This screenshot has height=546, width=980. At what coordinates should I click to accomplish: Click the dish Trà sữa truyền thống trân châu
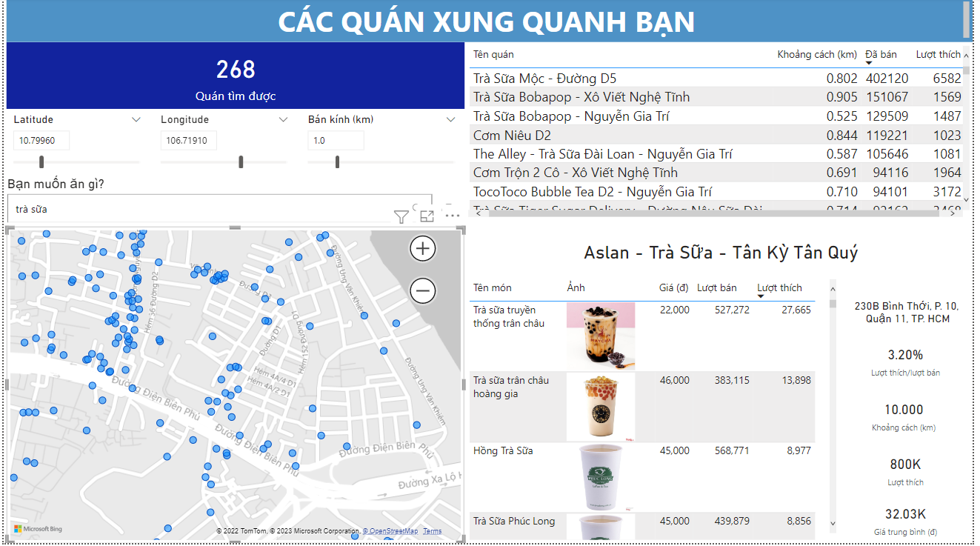point(509,316)
